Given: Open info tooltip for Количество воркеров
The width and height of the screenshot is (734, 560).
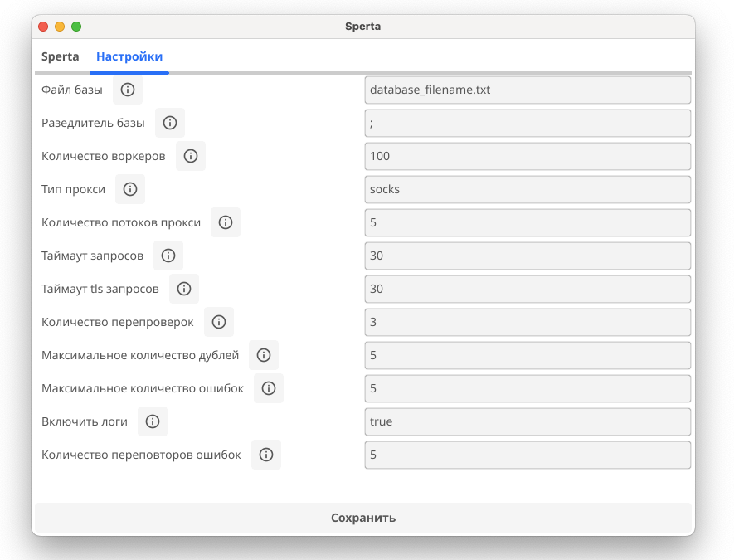Looking at the screenshot, I should tap(191, 156).
